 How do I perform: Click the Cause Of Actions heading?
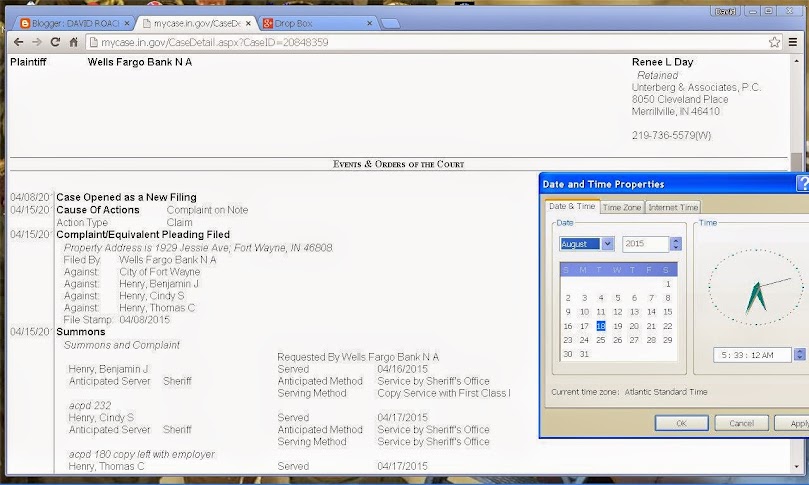click(x=98, y=210)
